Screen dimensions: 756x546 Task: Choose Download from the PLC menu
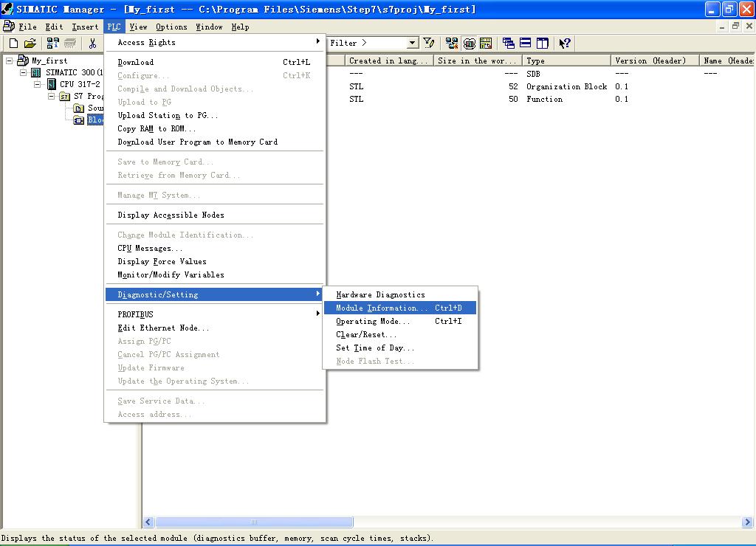tap(215, 62)
